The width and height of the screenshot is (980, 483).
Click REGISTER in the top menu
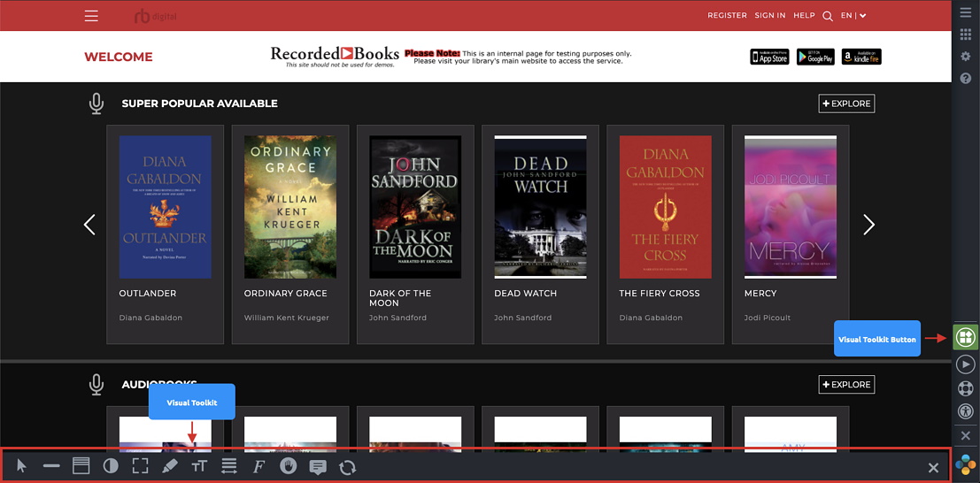pos(727,16)
